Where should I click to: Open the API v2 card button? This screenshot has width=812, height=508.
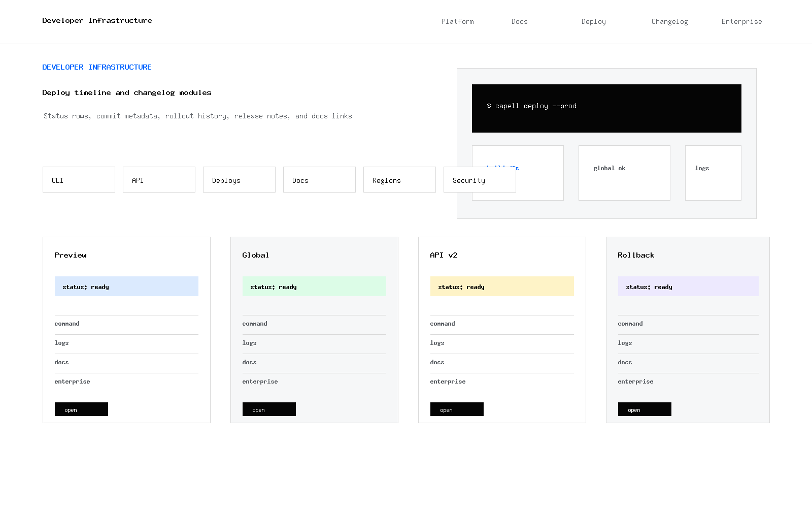click(457, 409)
